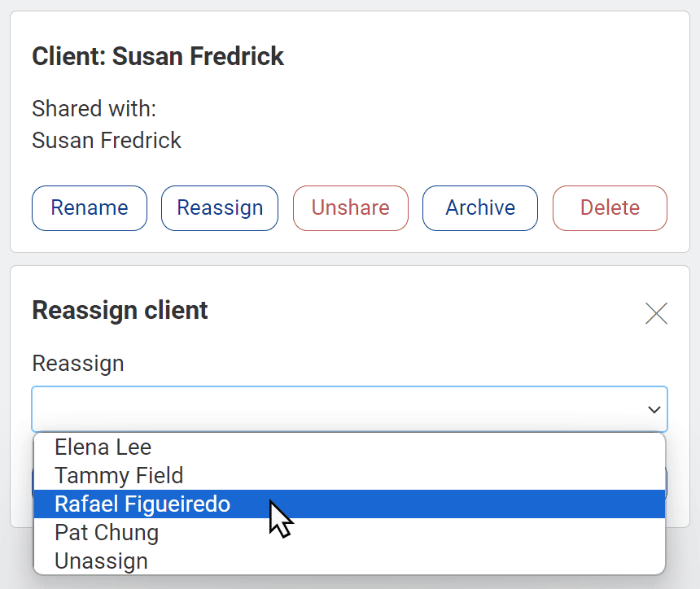Viewport: 700px width, 589px height.
Task: Delete the client record
Action: point(610,208)
